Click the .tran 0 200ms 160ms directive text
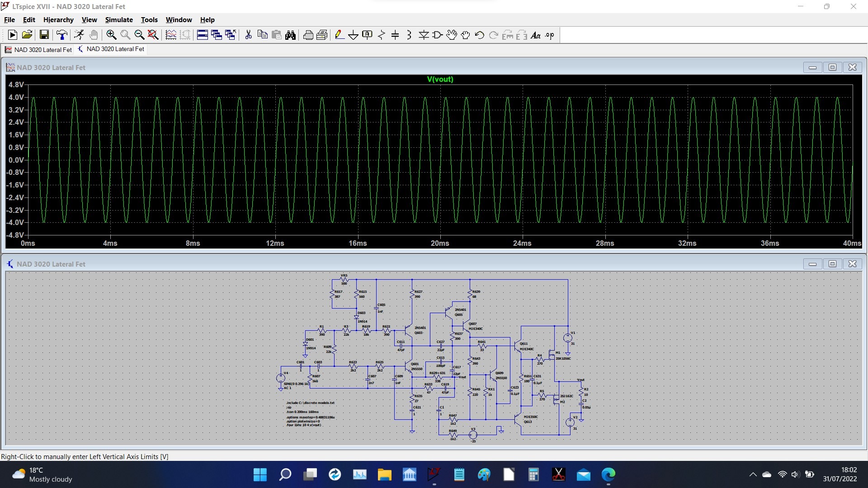The height and width of the screenshot is (488, 868). point(302,412)
